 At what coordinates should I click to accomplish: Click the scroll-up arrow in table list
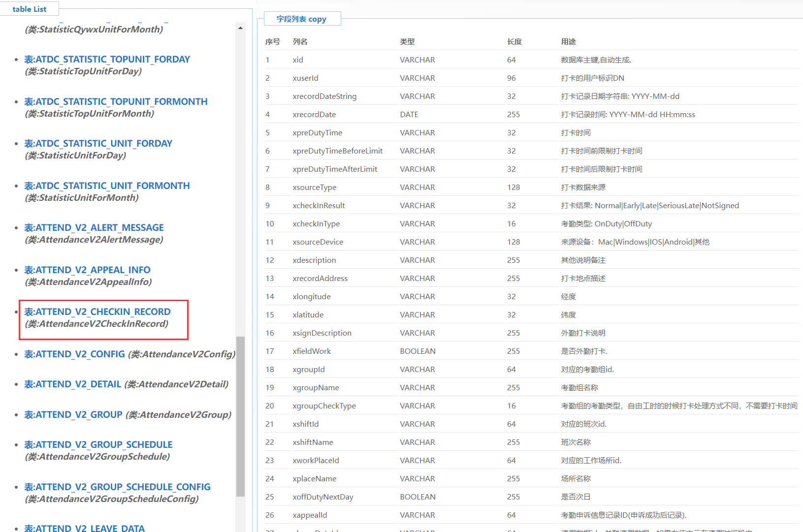point(240,28)
